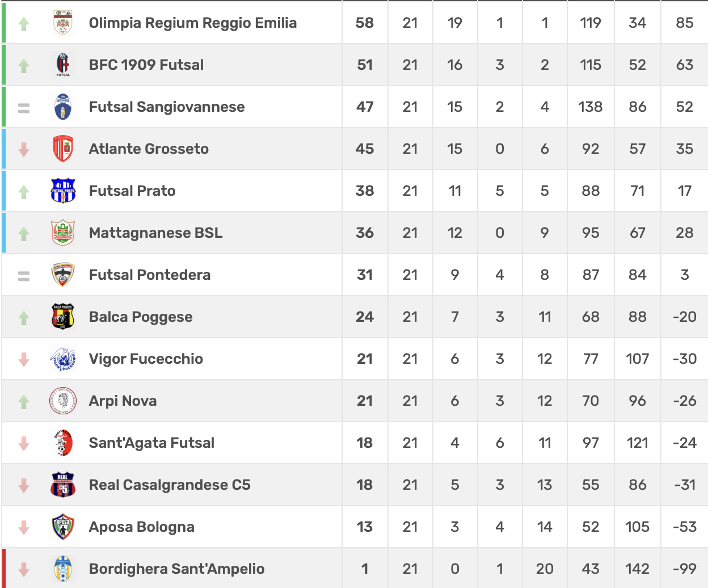Screen dimensions: 708x588
Task: Click the green up arrow beside Olimpia Regium
Action: (24, 24)
